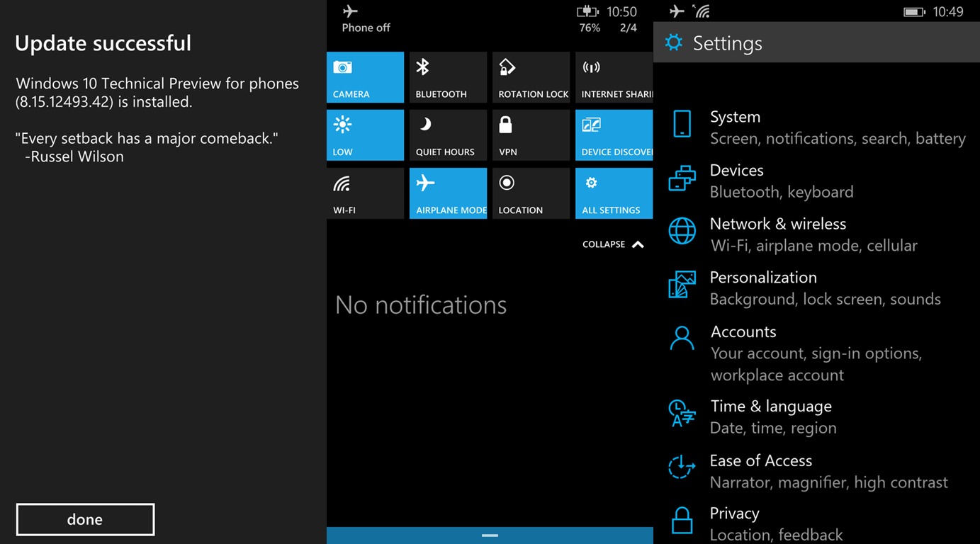Open the Camera quick action tile
This screenshot has height=544, width=980.
[365, 77]
